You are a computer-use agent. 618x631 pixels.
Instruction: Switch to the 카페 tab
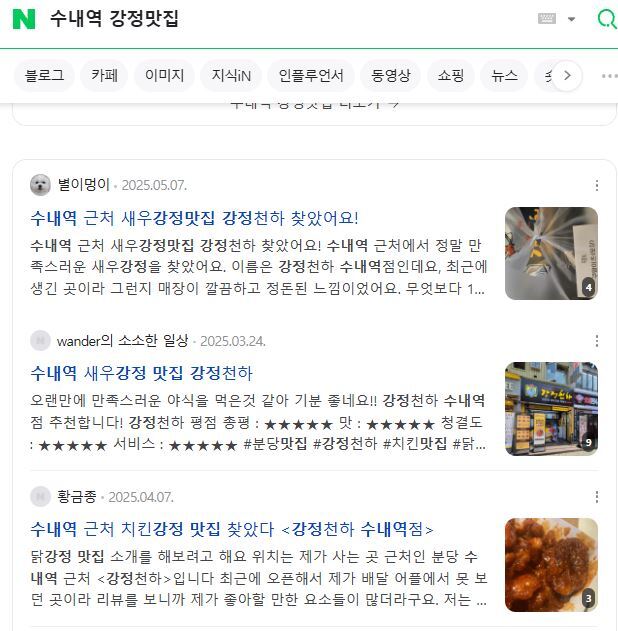pos(104,75)
